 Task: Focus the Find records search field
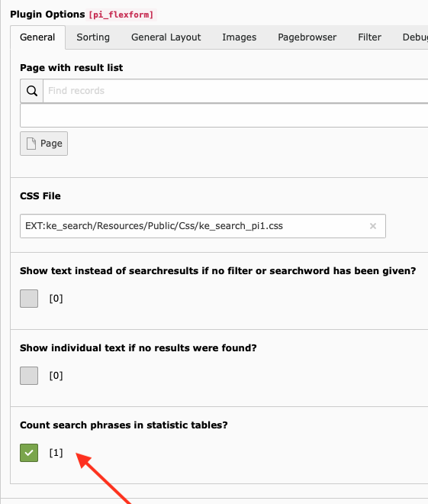(x=236, y=91)
